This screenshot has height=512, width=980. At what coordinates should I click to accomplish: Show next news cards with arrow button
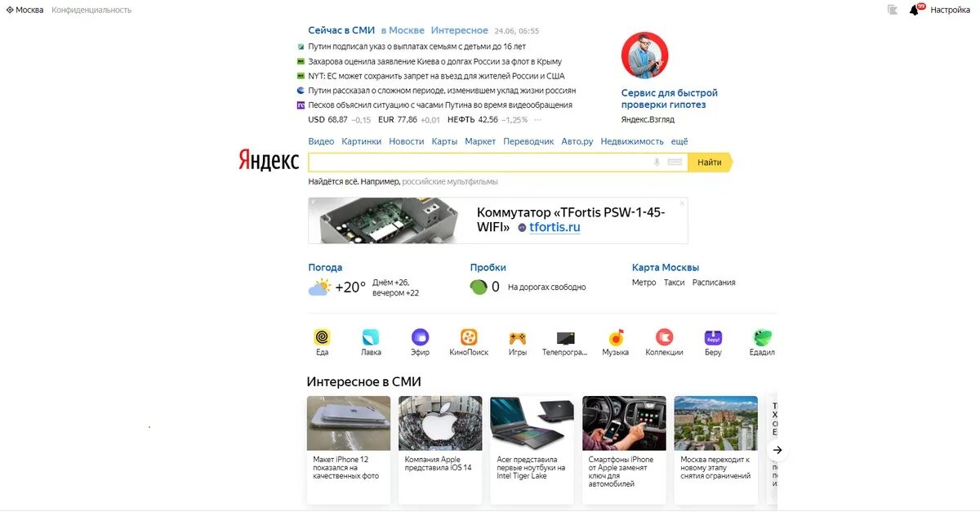pyautogui.click(x=777, y=450)
